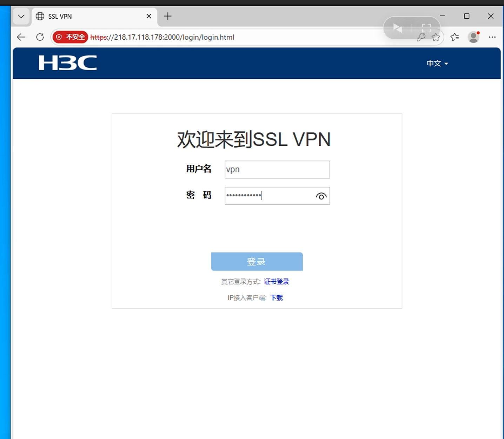Reload the SSL VPN login page
504x439 pixels.
tap(40, 37)
